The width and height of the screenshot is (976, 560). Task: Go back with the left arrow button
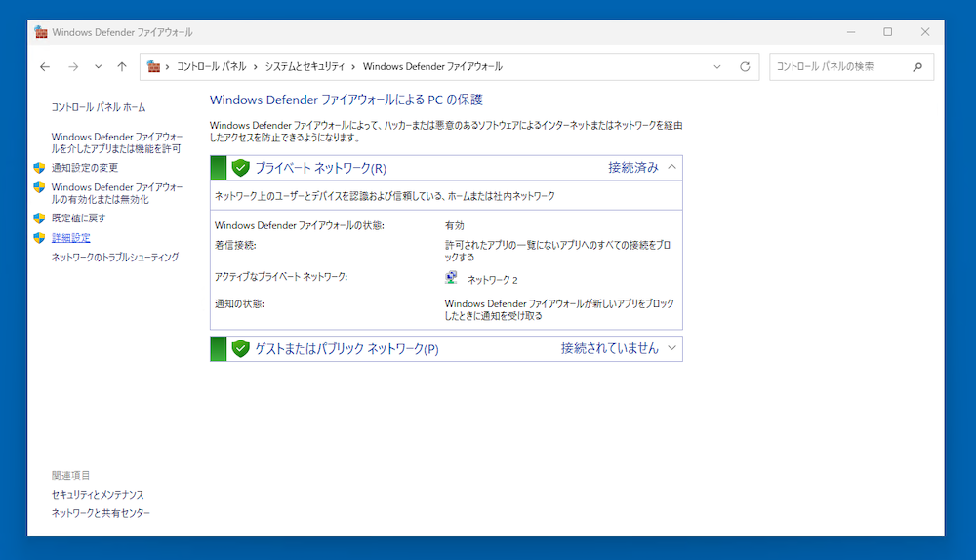click(x=45, y=66)
